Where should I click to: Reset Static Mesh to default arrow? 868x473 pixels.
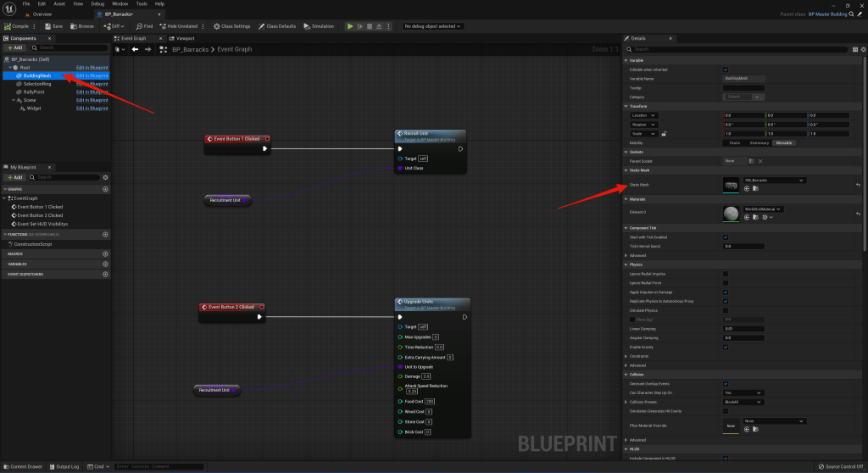858,185
